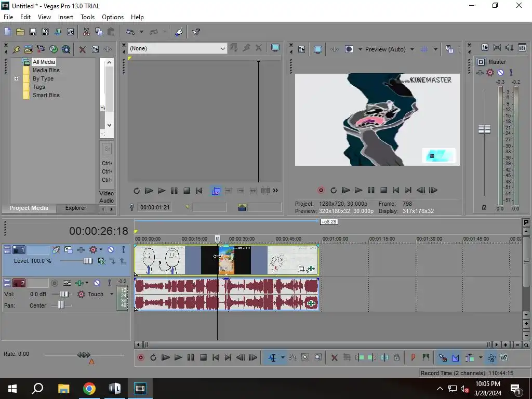Image resolution: width=532 pixels, height=399 pixels.
Task: Solo video track 1
Action: [x=124, y=250]
